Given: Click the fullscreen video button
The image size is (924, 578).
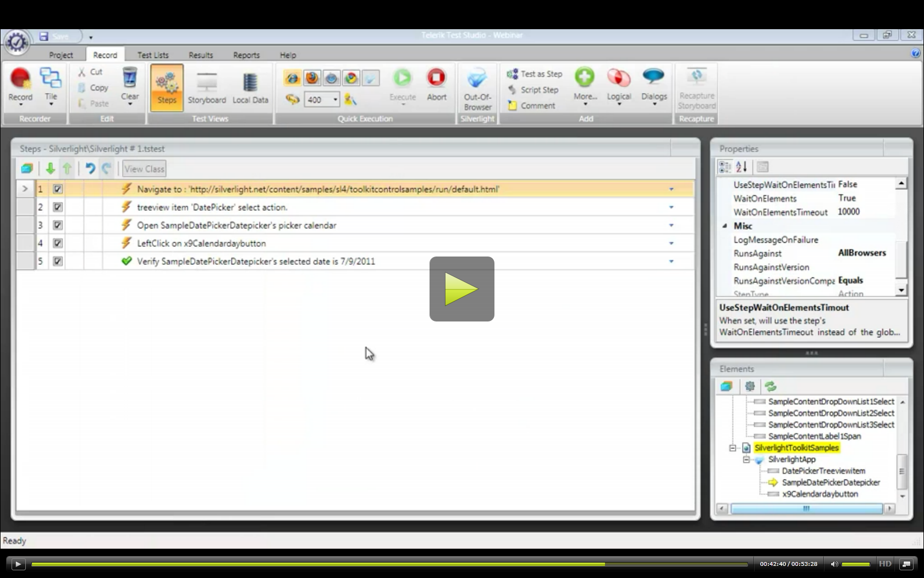Looking at the screenshot, I should pos(906,564).
